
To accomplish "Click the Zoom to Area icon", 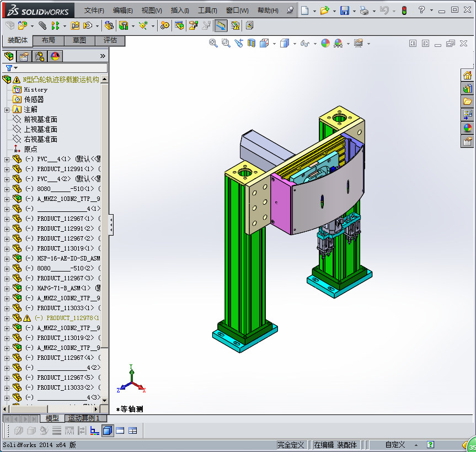I will pyautogui.click(x=226, y=44).
